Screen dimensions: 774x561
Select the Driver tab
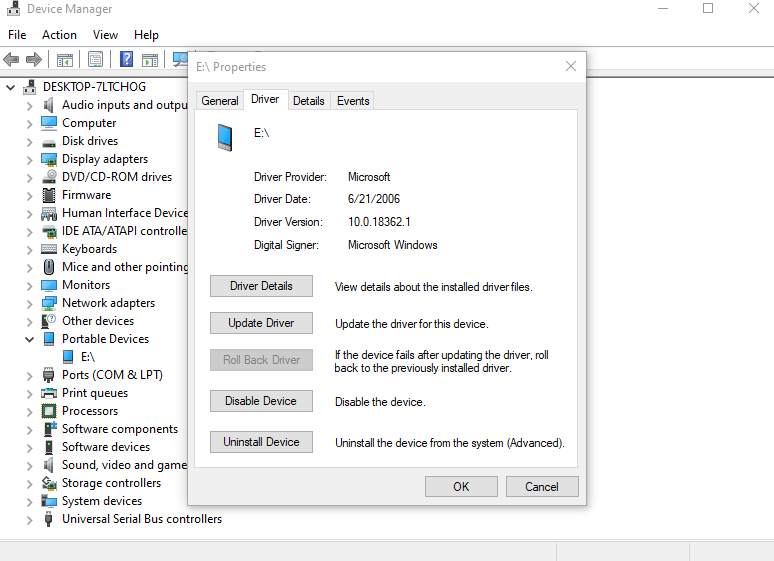point(265,99)
